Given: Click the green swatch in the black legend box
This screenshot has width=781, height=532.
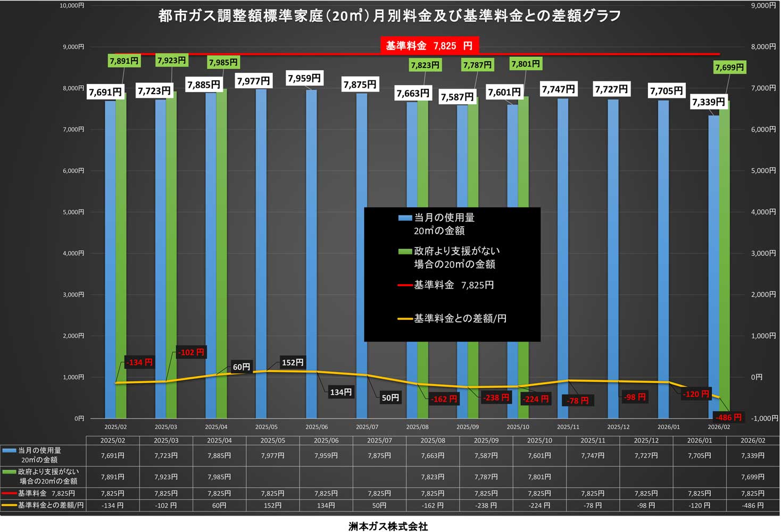Looking at the screenshot, I should (405, 251).
